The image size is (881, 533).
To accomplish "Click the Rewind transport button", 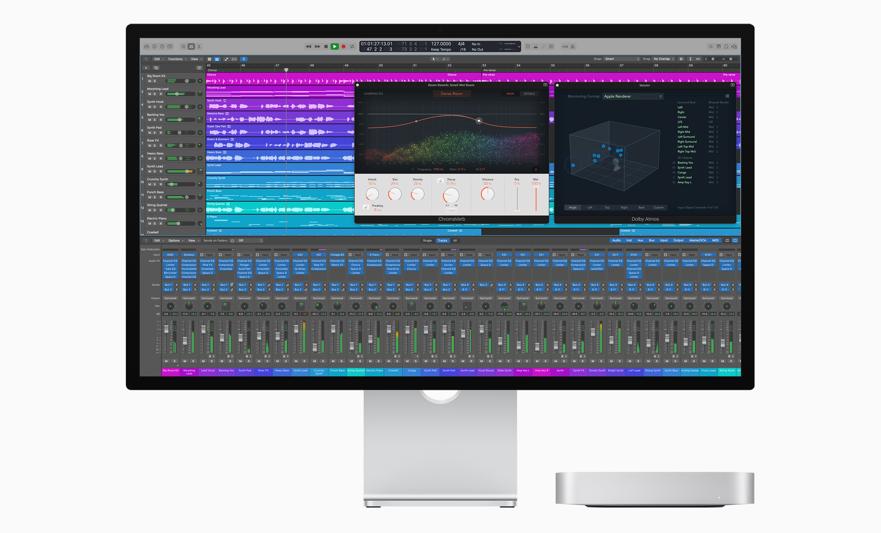I will pyautogui.click(x=308, y=47).
